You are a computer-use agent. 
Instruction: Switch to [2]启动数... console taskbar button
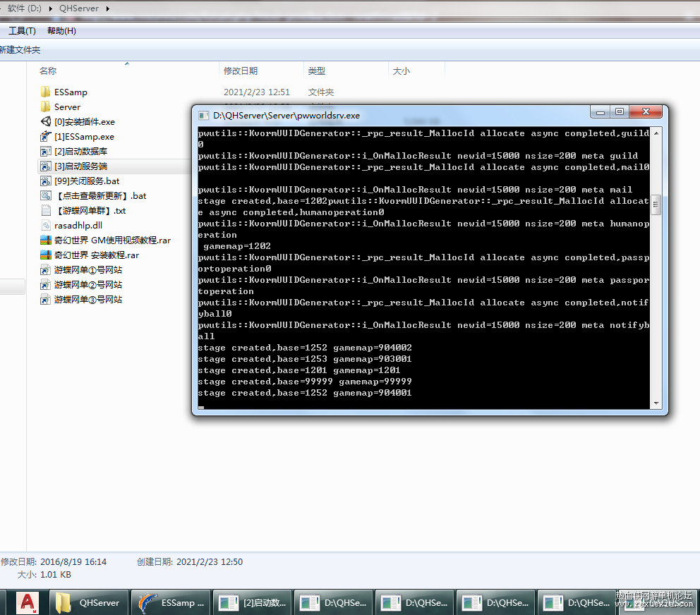pyautogui.click(x=253, y=602)
